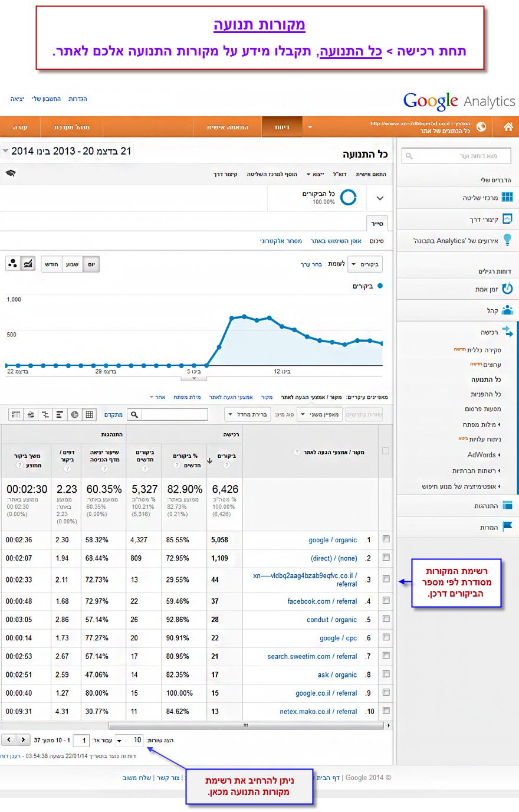Select the pivot table view icon
Screen dimensions: 519x812
16,414
